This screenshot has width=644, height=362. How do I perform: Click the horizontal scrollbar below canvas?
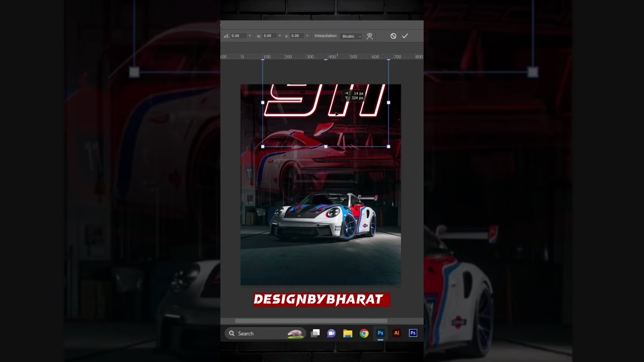pyautogui.click(x=311, y=321)
